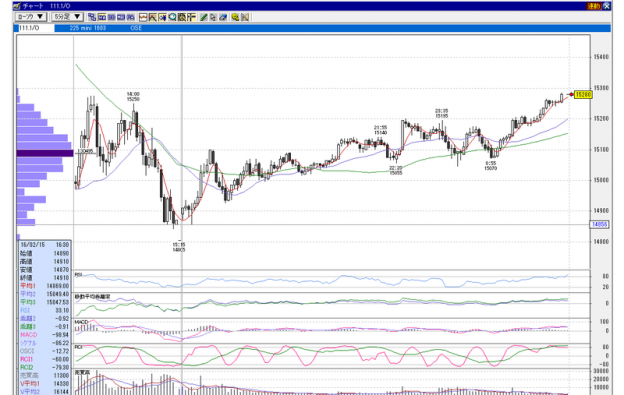
Task: Select the line chart indicator icon
Action: [143, 17]
